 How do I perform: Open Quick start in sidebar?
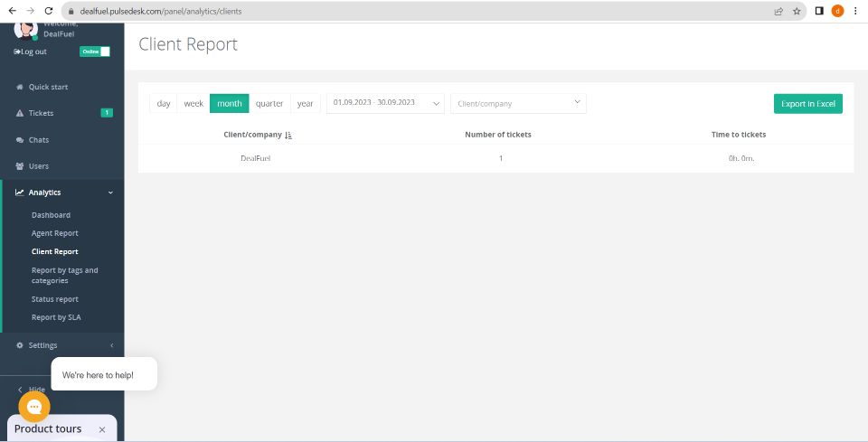[48, 87]
